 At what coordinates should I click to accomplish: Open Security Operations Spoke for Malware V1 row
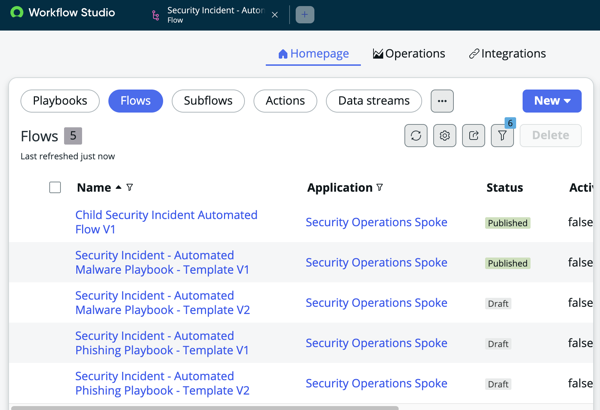[377, 262]
